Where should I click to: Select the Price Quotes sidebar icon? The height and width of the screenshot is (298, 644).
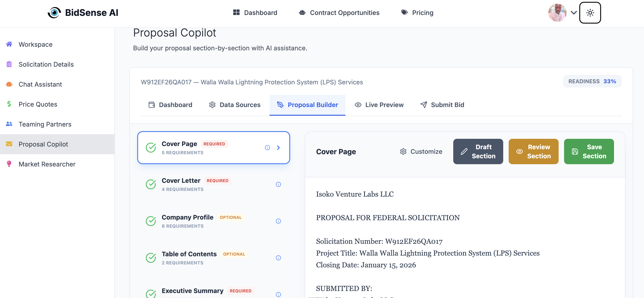click(x=9, y=104)
